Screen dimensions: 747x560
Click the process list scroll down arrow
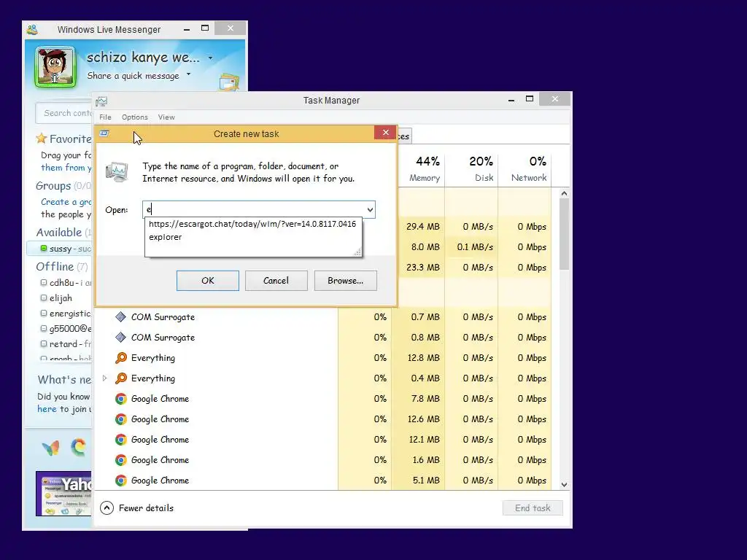click(x=564, y=485)
